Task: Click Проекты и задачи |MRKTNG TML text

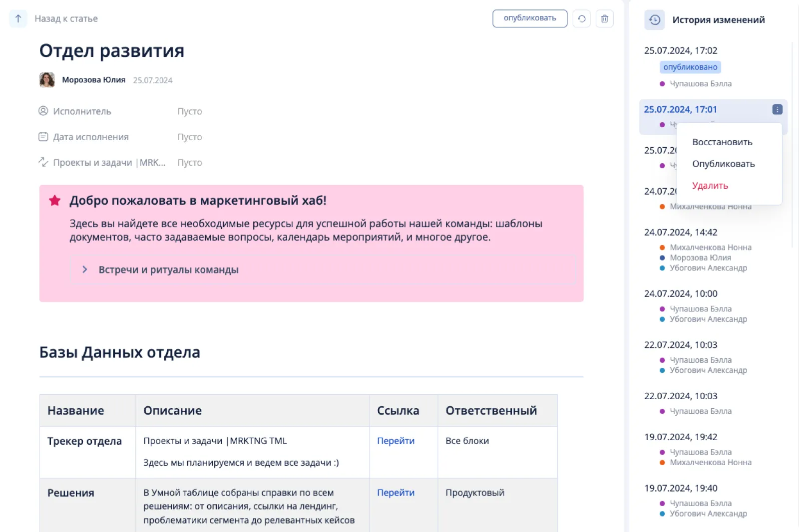Action: click(215, 441)
